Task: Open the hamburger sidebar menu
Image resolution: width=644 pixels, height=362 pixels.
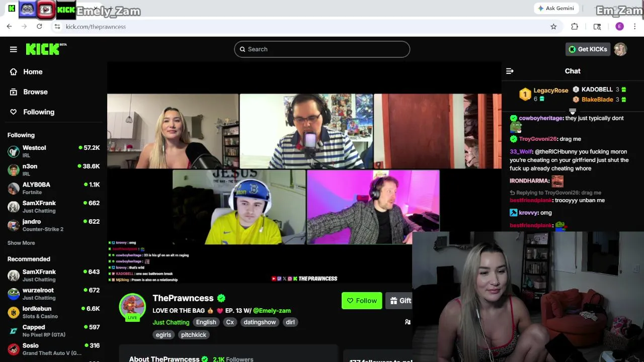Action: point(14,49)
